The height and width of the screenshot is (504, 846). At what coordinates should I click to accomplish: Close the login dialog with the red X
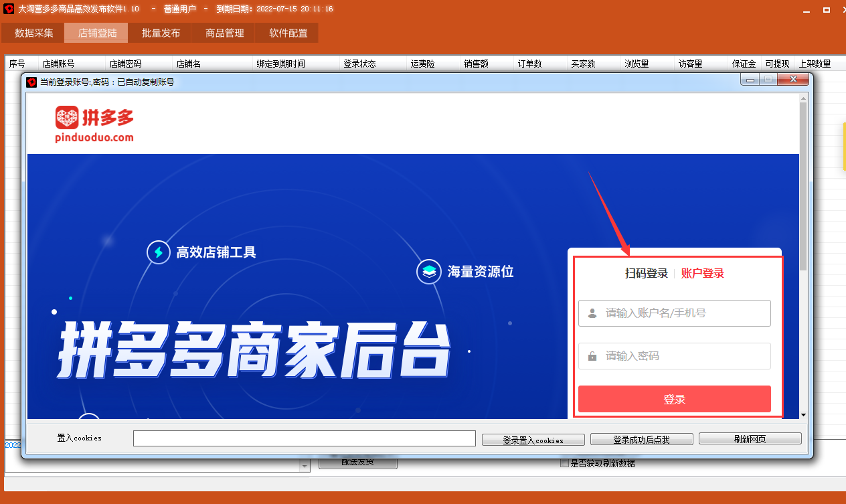tap(793, 80)
